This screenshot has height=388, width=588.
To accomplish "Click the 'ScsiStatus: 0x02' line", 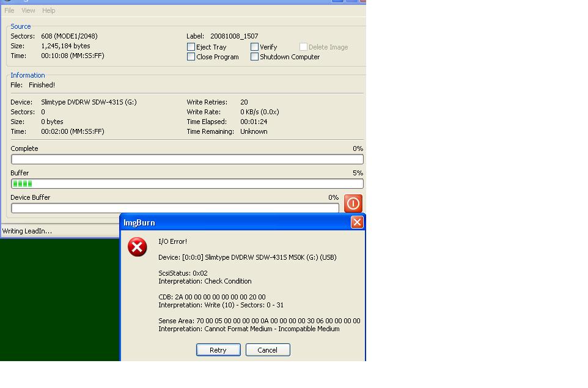I will click(183, 273).
